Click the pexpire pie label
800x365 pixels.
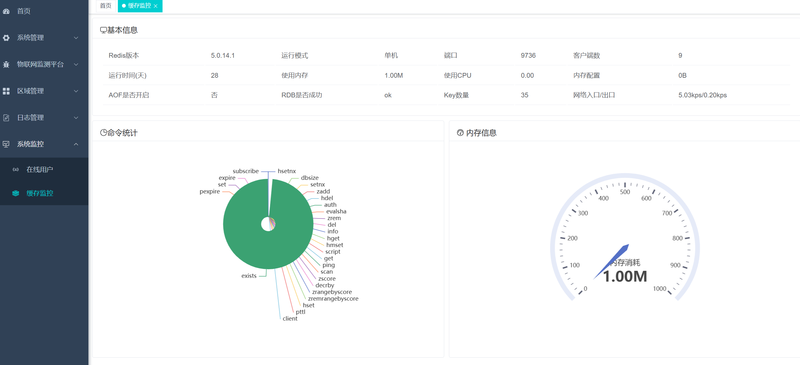coord(209,191)
